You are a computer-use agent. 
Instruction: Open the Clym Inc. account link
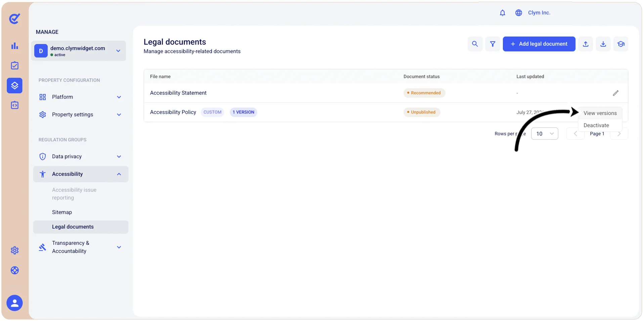[x=539, y=13]
